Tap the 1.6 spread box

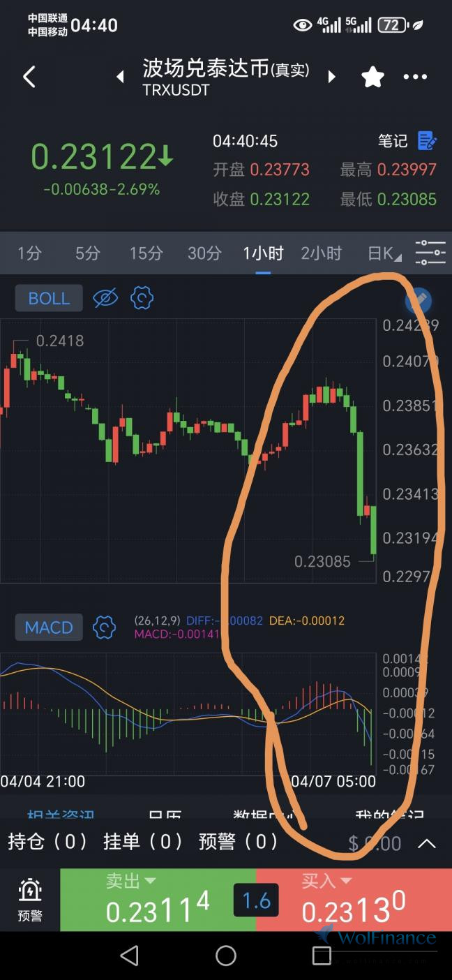(256, 900)
